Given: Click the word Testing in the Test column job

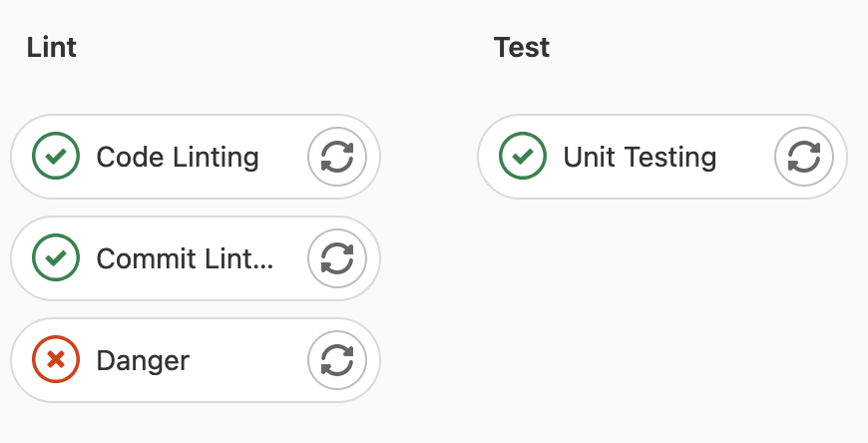Looking at the screenshot, I should pos(670,158).
